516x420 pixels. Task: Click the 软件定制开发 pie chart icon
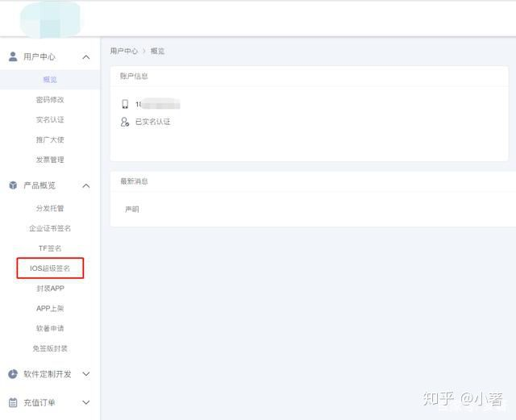click(13, 374)
